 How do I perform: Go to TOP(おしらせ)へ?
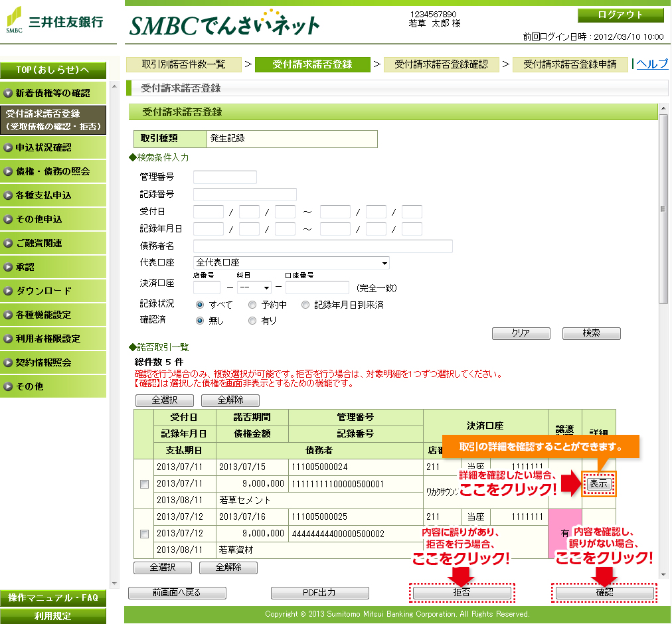53,70
